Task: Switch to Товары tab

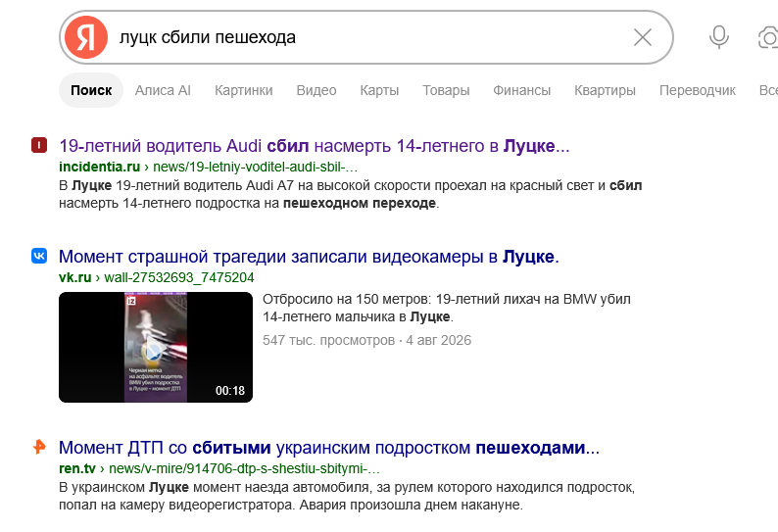Action: (446, 90)
